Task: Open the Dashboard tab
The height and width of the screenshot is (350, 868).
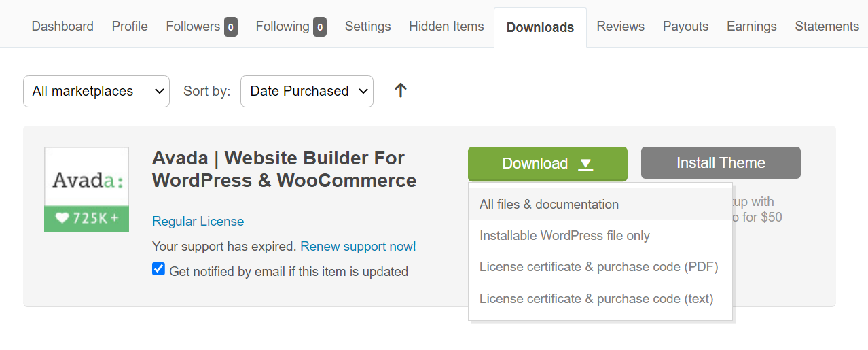Action: (x=62, y=27)
